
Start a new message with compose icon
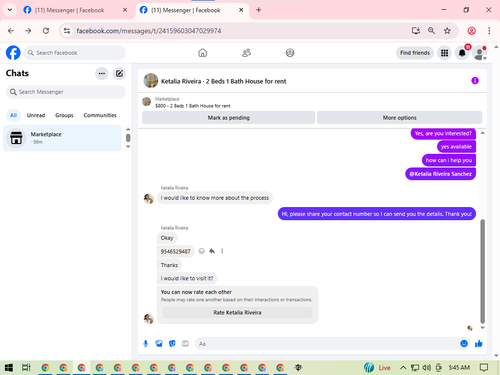(x=119, y=73)
